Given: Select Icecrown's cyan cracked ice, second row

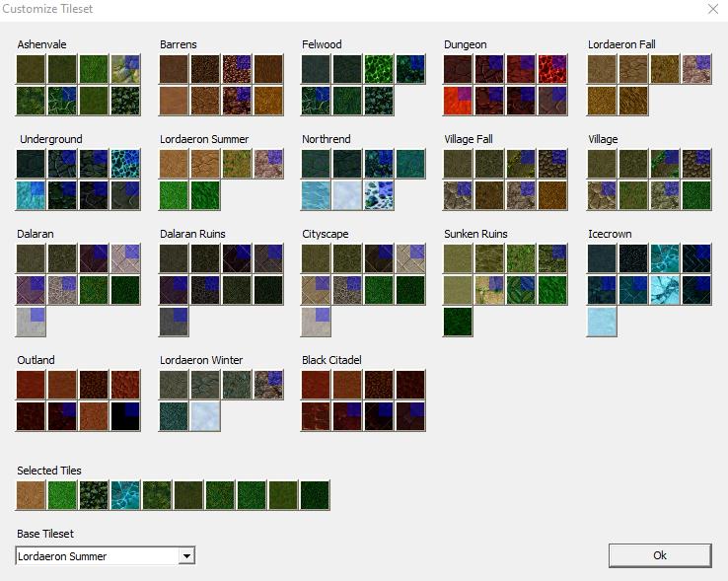Looking at the screenshot, I should (x=665, y=290).
